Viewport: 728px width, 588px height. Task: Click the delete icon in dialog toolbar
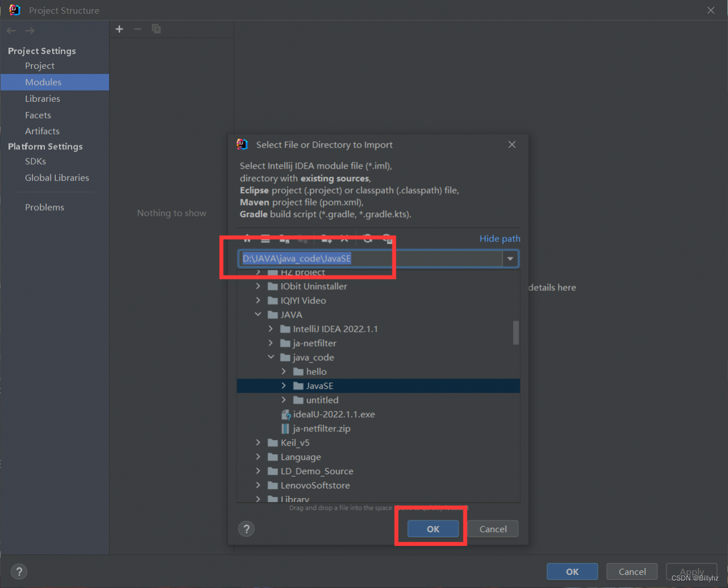pyautogui.click(x=344, y=239)
